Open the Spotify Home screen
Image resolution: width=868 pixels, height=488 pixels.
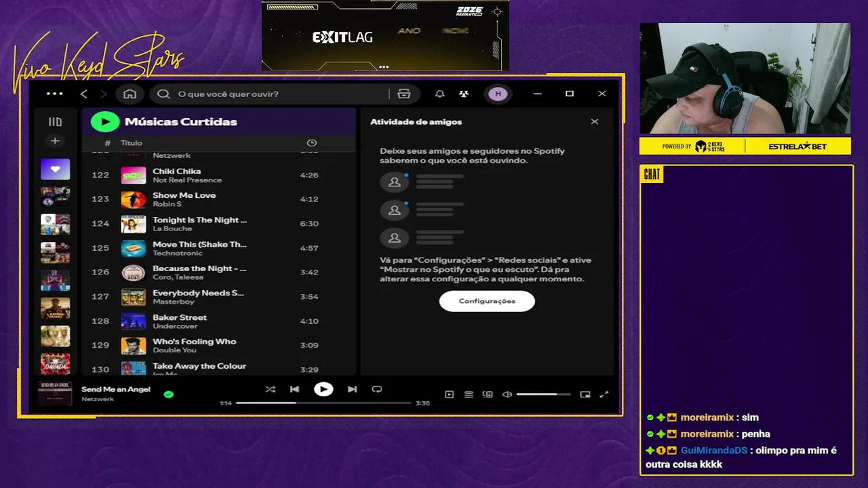130,94
